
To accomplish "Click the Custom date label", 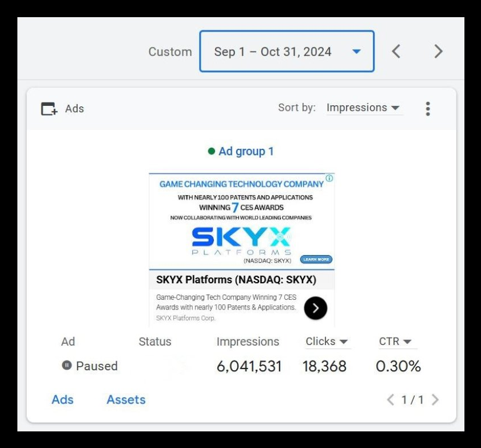I will click(x=170, y=52).
